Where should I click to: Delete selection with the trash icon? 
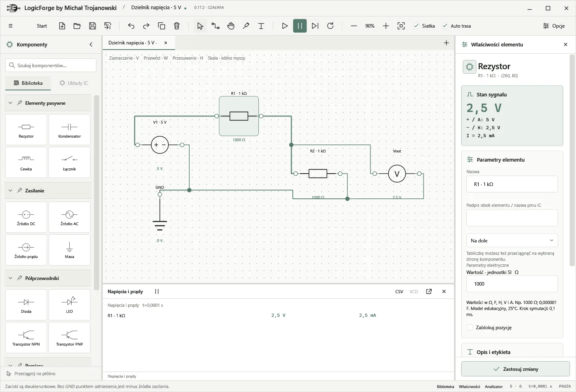177,26
